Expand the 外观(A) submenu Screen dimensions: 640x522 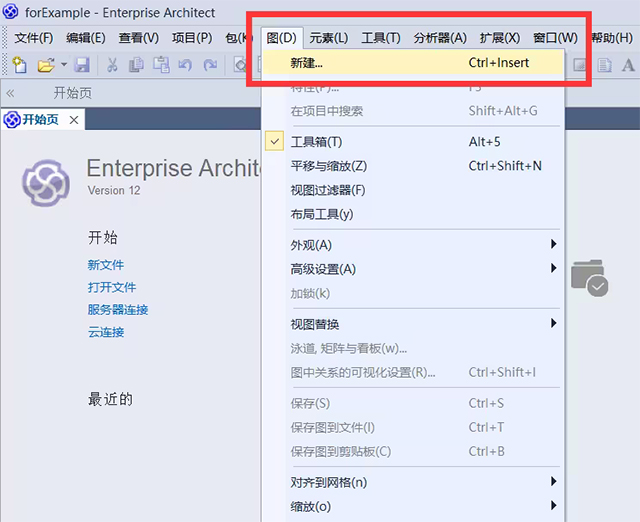(x=413, y=245)
